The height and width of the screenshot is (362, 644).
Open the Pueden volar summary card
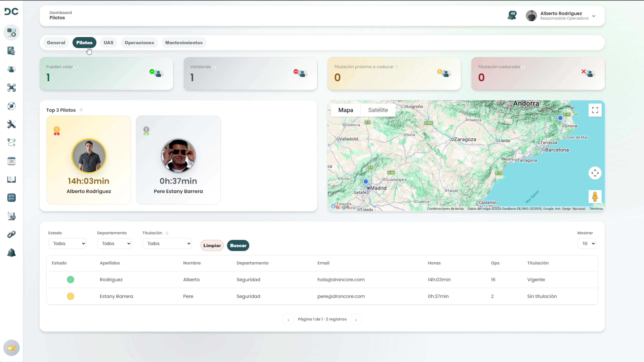(x=106, y=74)
